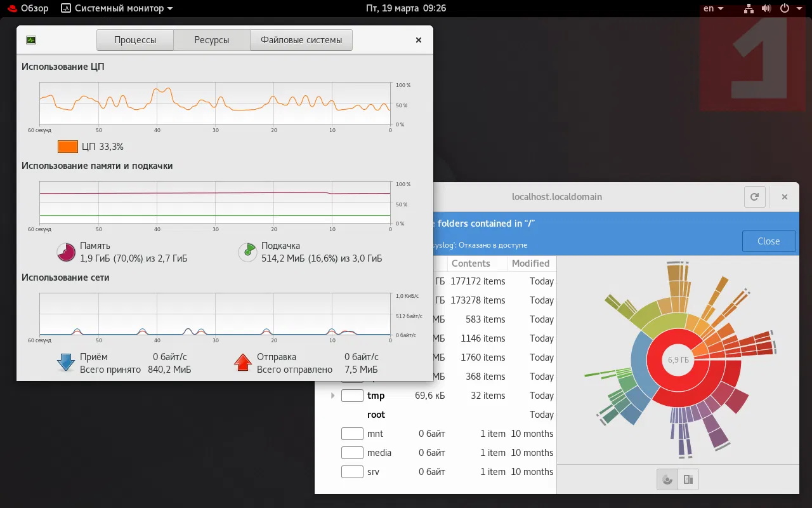Switch to the Ресурсы tab
This screenshot has width=812, height=508.
pyautogui.click(x=212, y=40)
